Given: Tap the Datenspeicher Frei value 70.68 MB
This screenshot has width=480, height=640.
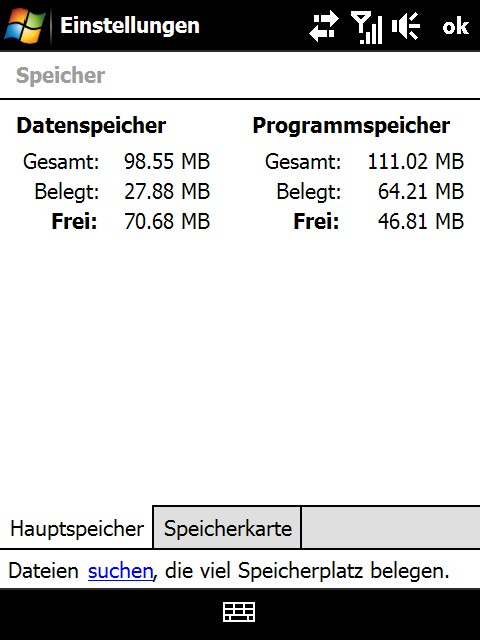Looking at the screenshot, I should click(167, 222).
